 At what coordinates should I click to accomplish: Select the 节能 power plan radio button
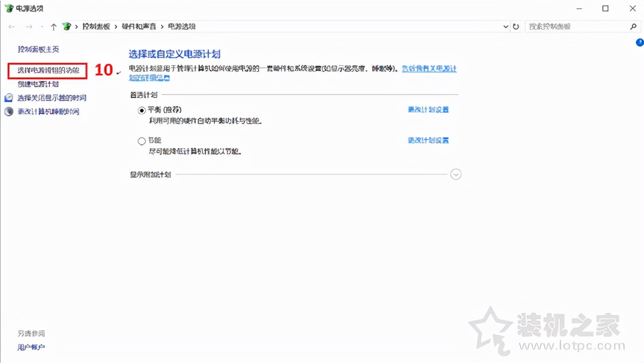pos(141,141)
